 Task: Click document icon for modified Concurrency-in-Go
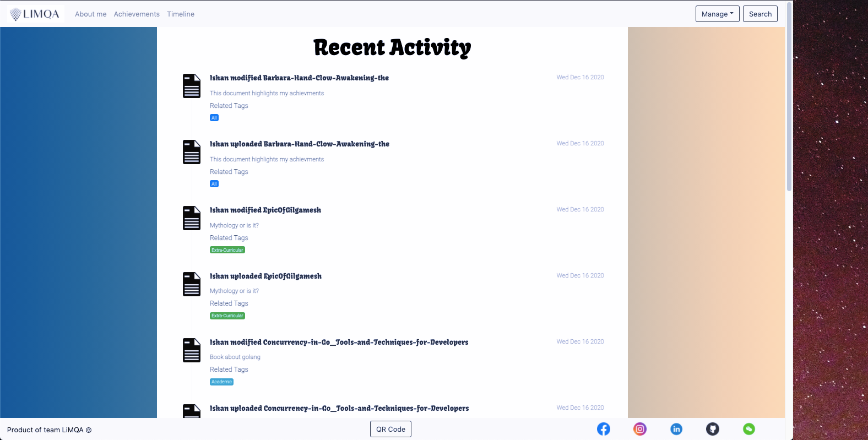click(x=192, y=350)
